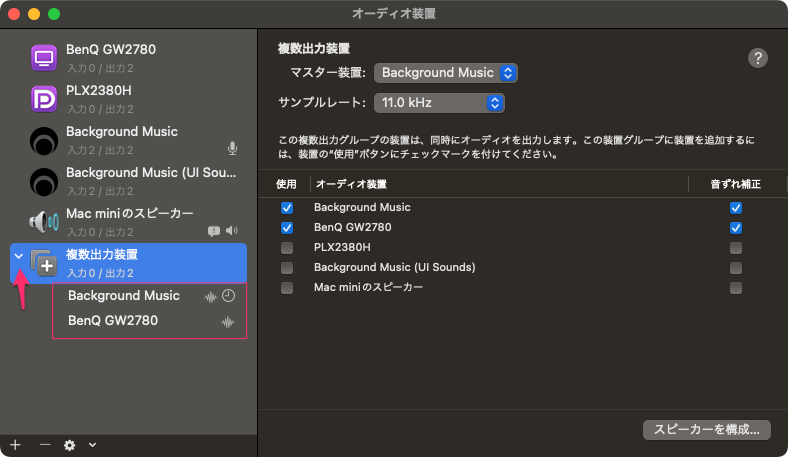This screenshot has height=457, width=788.
Task: Click the PLX2380H DisplayPort device icon
Action: click(x=44, y=99)
